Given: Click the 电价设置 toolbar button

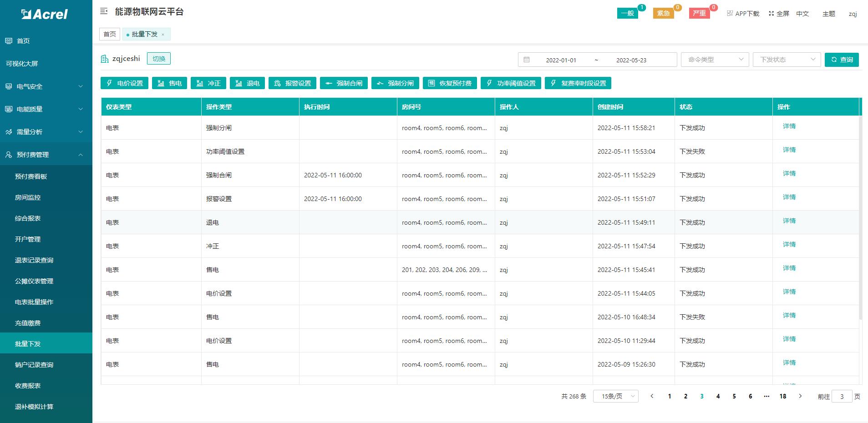Looking at the screenshot, I should click(x=124, y=83).
